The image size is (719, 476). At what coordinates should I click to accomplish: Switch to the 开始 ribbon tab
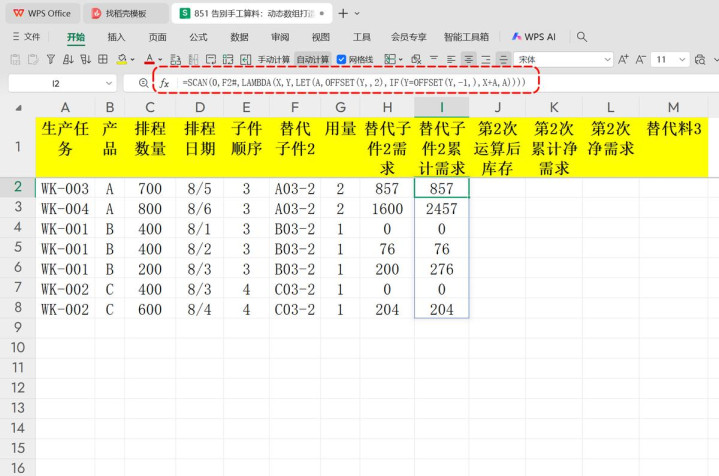coord(76,37)
